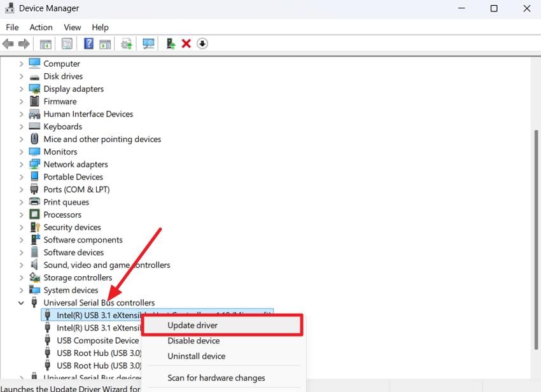
Task: Open Properties from the toolbar icon
Action: pyautogui.click(x=67, y=43)
